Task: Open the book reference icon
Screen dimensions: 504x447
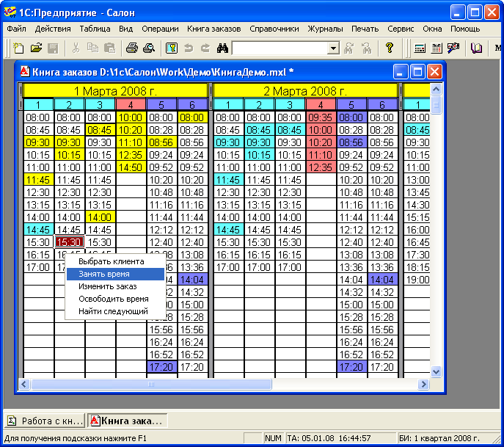Action: [x=476, y=48]
